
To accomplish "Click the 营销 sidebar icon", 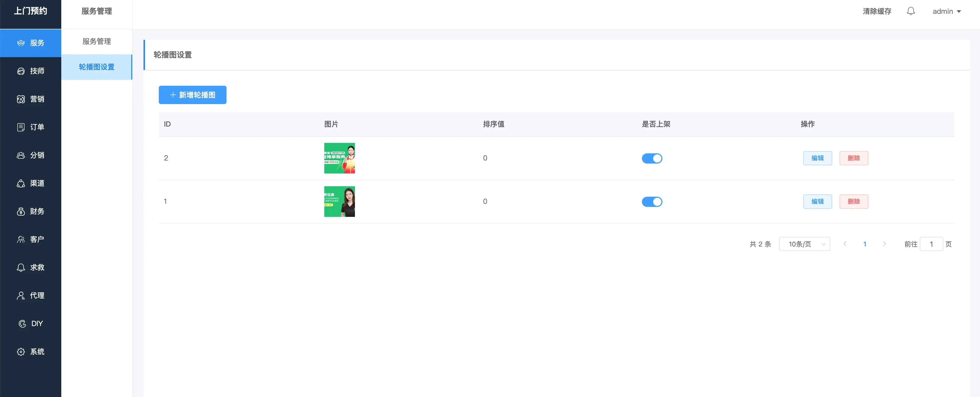I will pyautogui.click(x=21, y=99).
